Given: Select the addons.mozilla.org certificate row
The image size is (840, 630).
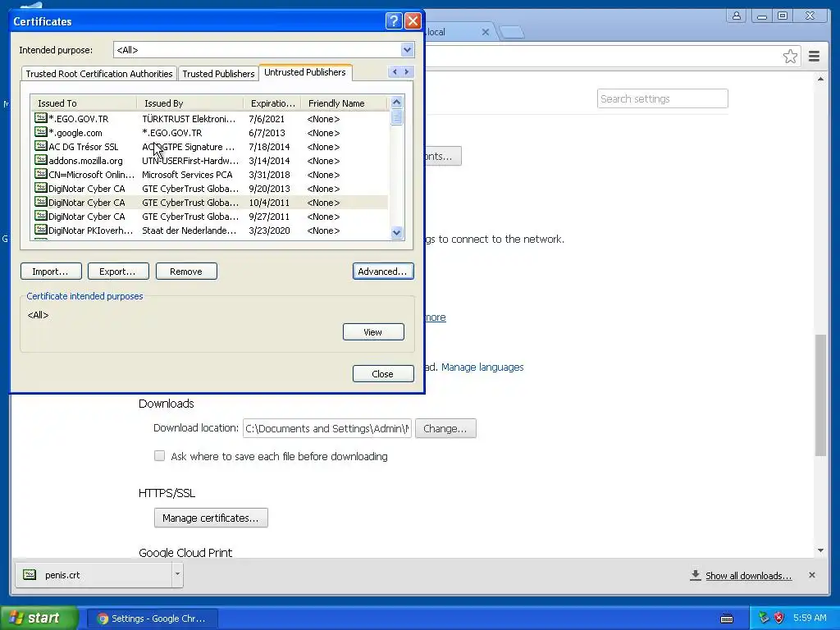Looking at the screenshot, I should point(209,161).
